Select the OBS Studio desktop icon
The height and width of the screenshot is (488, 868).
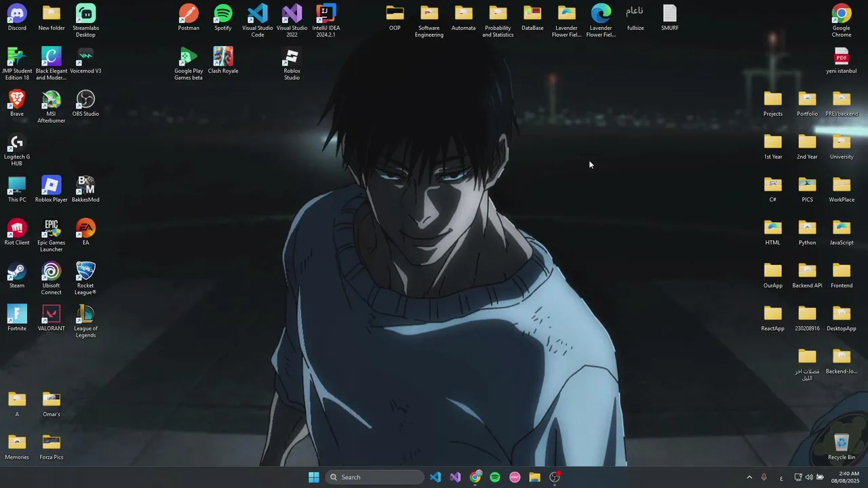tap(85, 103)
